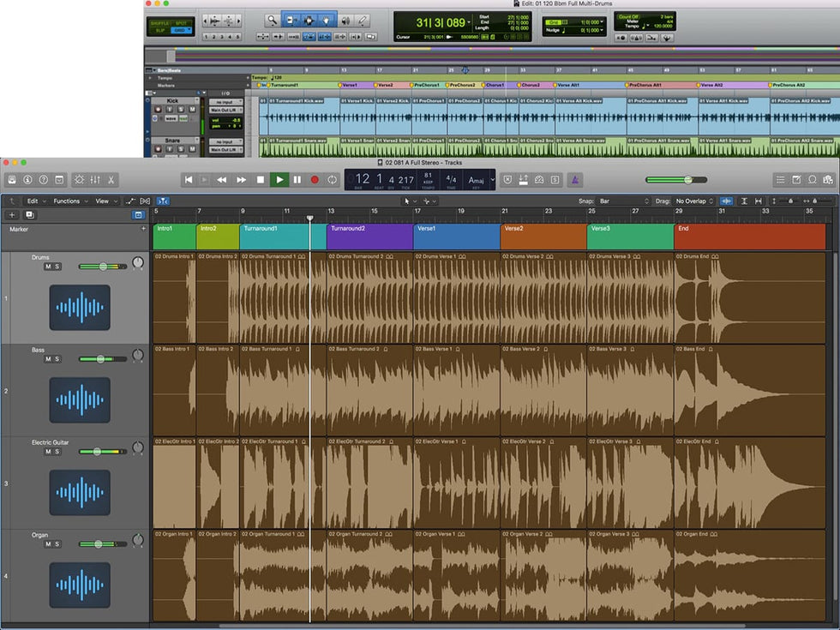The height and width of the screenshot is (630, 840).
Task: Open the List Editors icon
Action: pos(780,180)
